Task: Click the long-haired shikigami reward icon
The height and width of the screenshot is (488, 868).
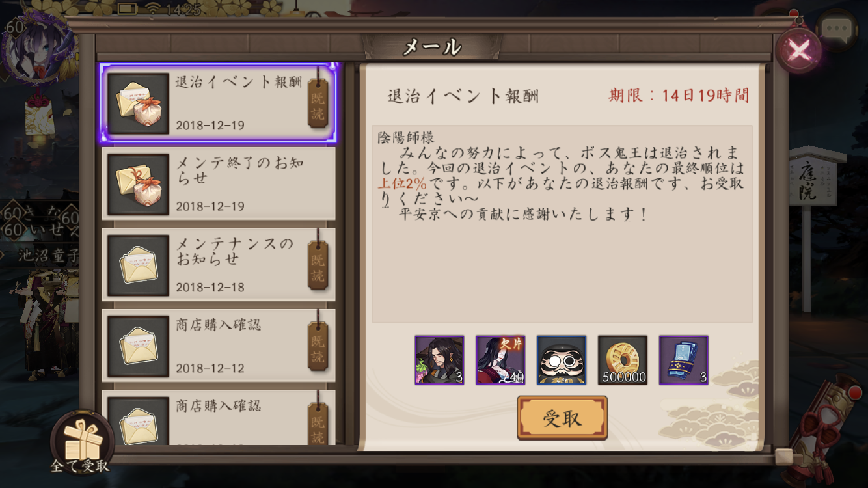Action: point(439,360)
